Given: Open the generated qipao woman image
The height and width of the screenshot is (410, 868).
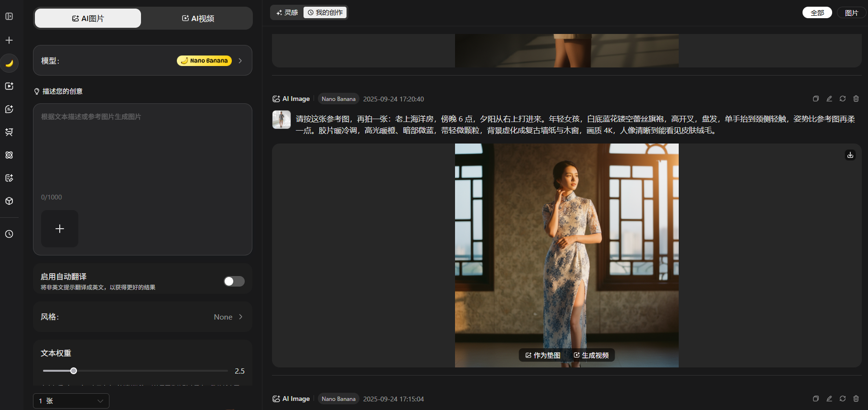Looking at the screenshot, I should click(x=567, y=255).
